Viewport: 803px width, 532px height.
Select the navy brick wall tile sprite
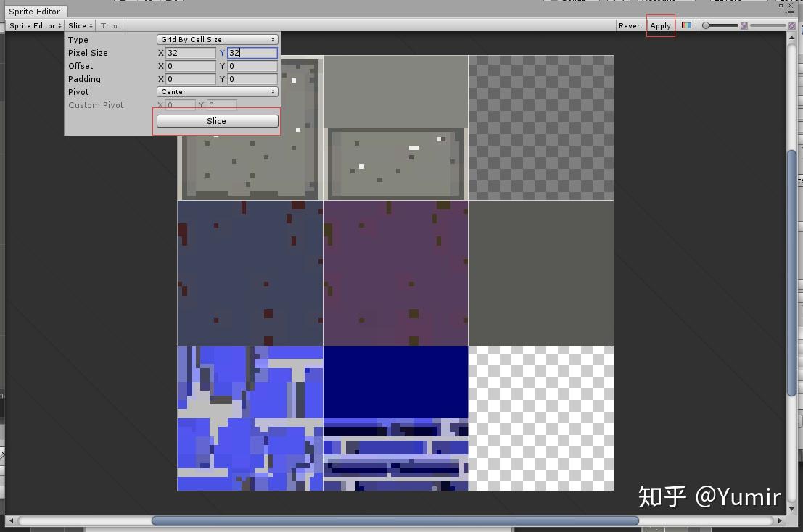[x=395, y=418]
